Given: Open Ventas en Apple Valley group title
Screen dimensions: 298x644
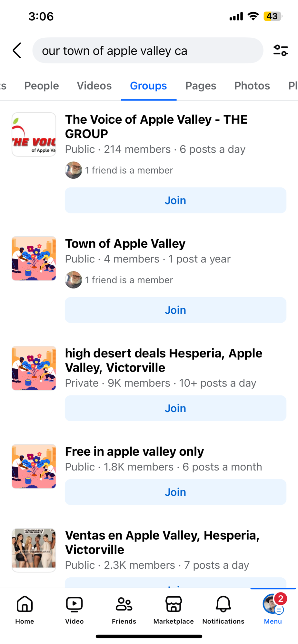Looking at the screenshot, I should (x=162, y=542).
